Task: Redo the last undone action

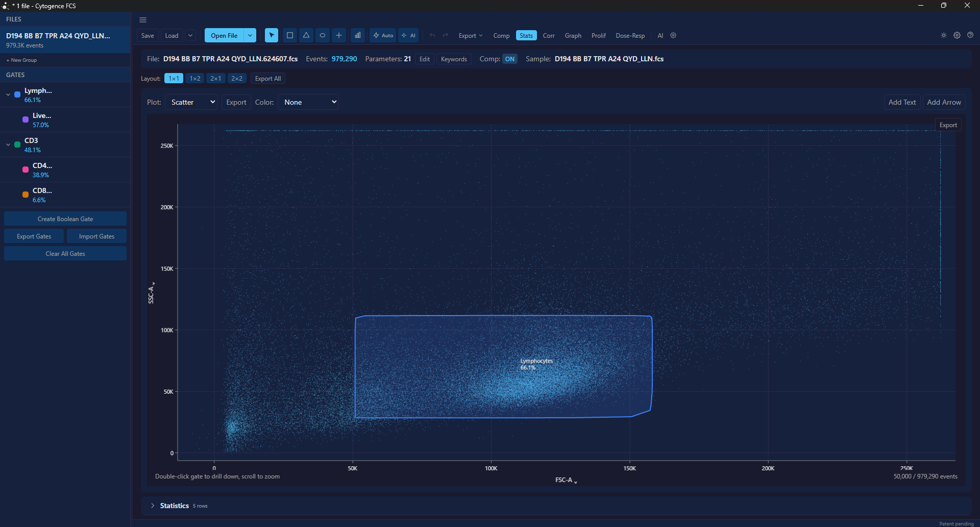Action: tap(446, 35)
